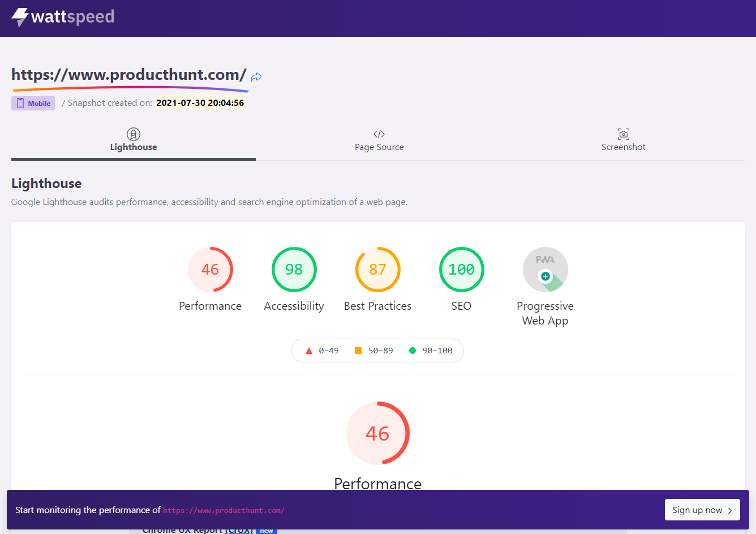Click the Progressive Web App PWA badge
The image size is (756, 534).
coord(545,270)
